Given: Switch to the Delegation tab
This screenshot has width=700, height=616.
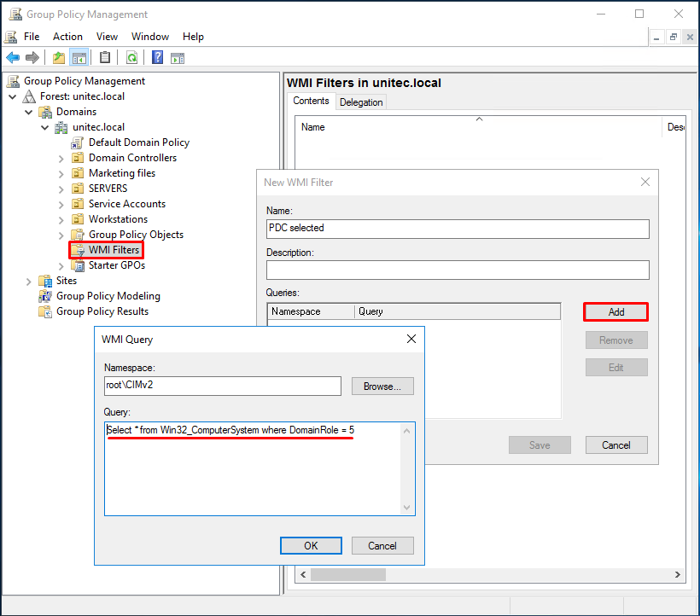Looking at the screenshot, I should 361,102.
